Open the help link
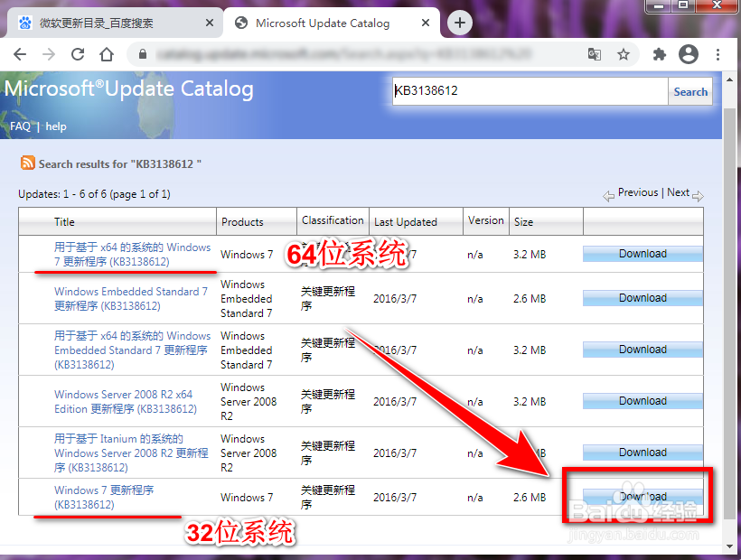This screenshot has height=560, width=741. tap(55, 126)
